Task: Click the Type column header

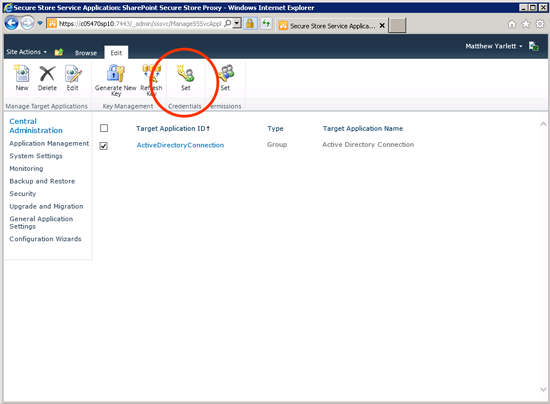Action: click(x=275, y=128)
